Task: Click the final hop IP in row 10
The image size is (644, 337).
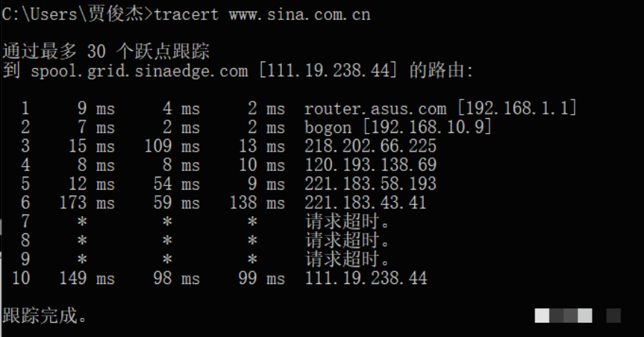Action: (x=366, y=278)
